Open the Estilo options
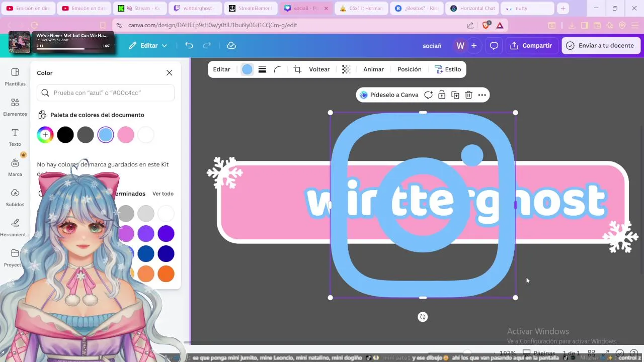 tap(448, 69)
